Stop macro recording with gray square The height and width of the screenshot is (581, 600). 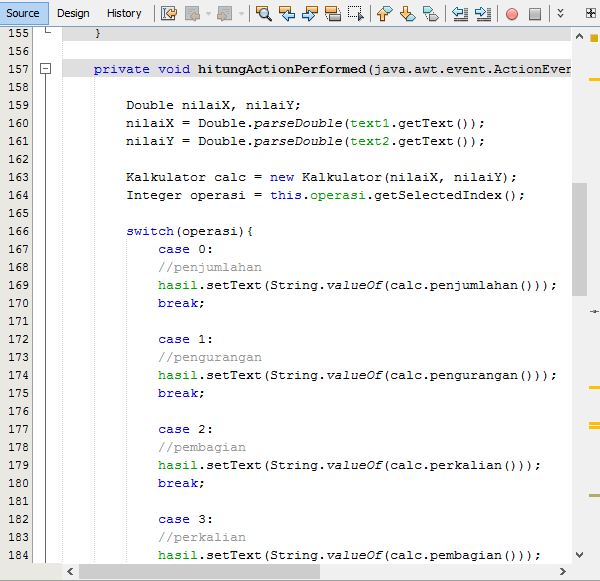(x=535, y=14)
